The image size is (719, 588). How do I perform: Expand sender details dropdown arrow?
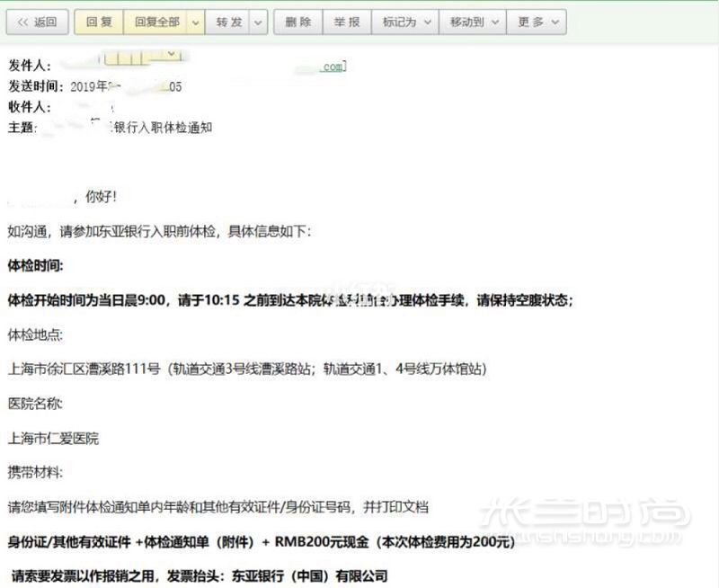tap(172, 54)
